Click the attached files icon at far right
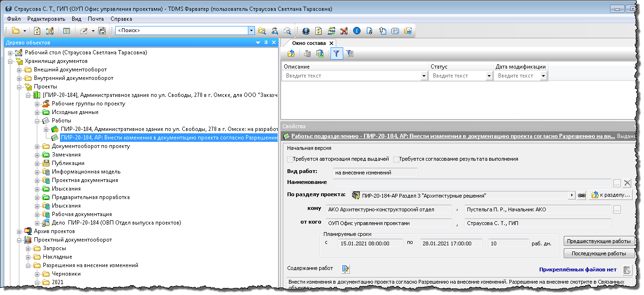Screen dimensions: 644x295 click(x=627, y=270)
